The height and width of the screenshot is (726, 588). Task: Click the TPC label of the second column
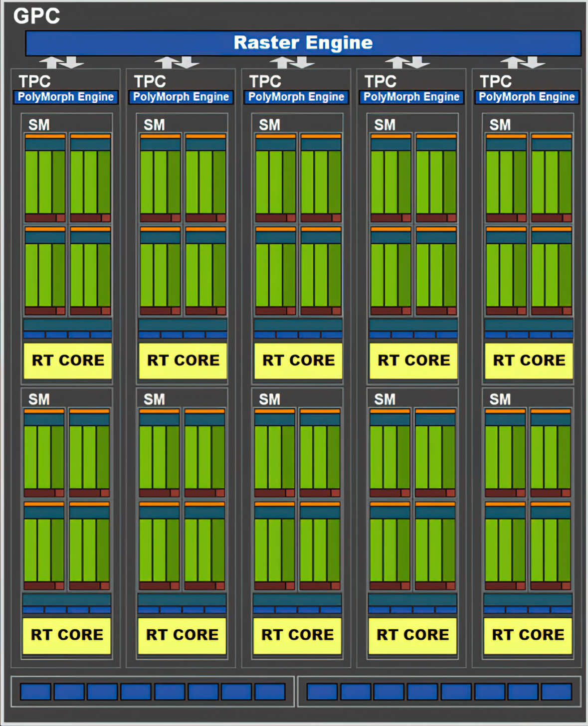(150, 81)
